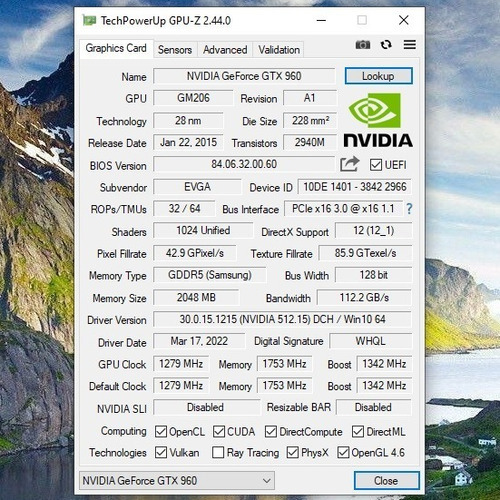The width and height of the screenshot is (500, 500).
Task: Go to the Validation tab
Action: (279, 50)
